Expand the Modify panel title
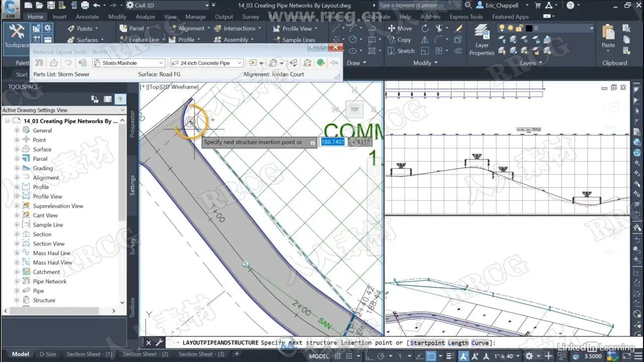This screenshot has height=362, width=644. [x=425, y=63]
